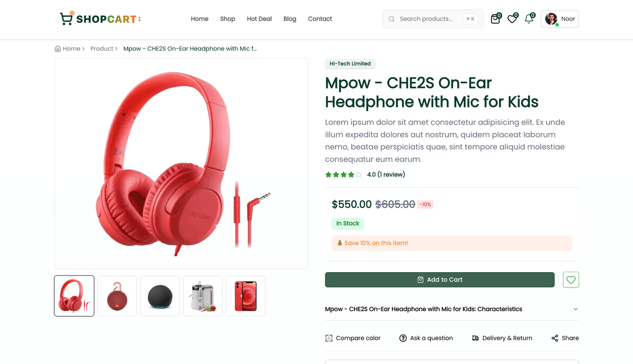Open the wishlist heart in header
The image size is (633, 364).
(x=512, y=19)
